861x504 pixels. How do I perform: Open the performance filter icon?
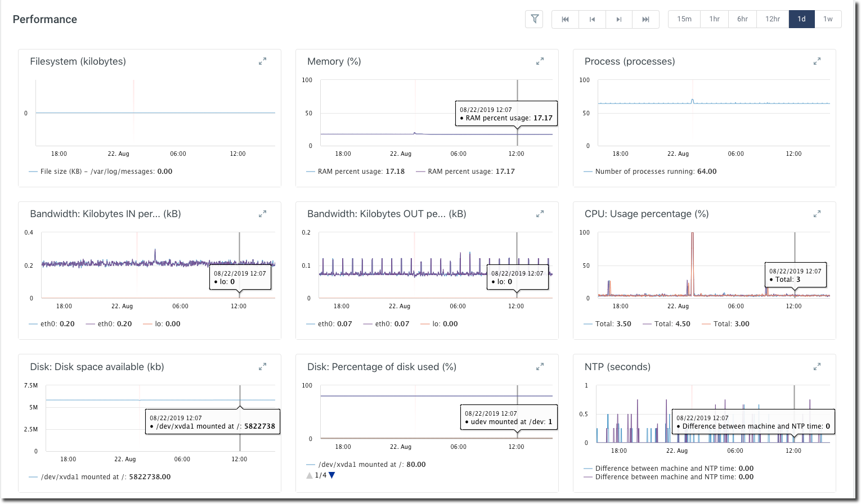pyautogui.click(x=535, y=19)
